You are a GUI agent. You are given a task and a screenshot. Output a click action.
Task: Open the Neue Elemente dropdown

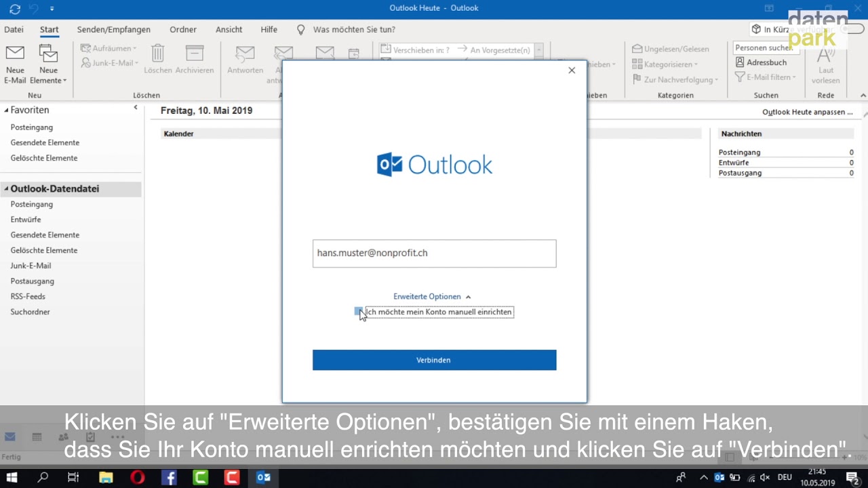[48, 65]
